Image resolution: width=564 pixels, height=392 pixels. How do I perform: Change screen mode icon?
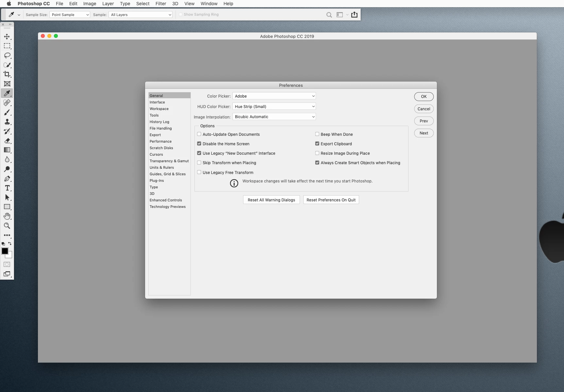pyautogui.click(x=7, y=274)
